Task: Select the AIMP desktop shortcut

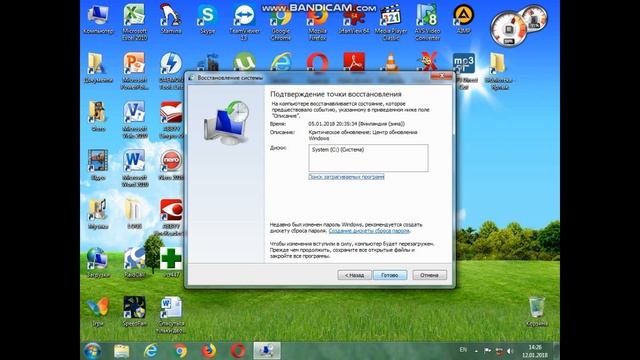Action: [x=464, y=19]
